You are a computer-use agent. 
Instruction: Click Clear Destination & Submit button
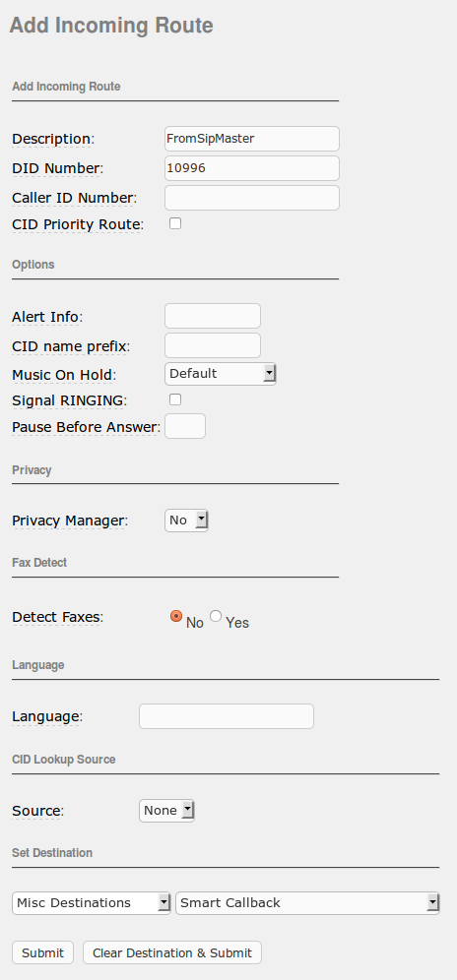[172, 952]
